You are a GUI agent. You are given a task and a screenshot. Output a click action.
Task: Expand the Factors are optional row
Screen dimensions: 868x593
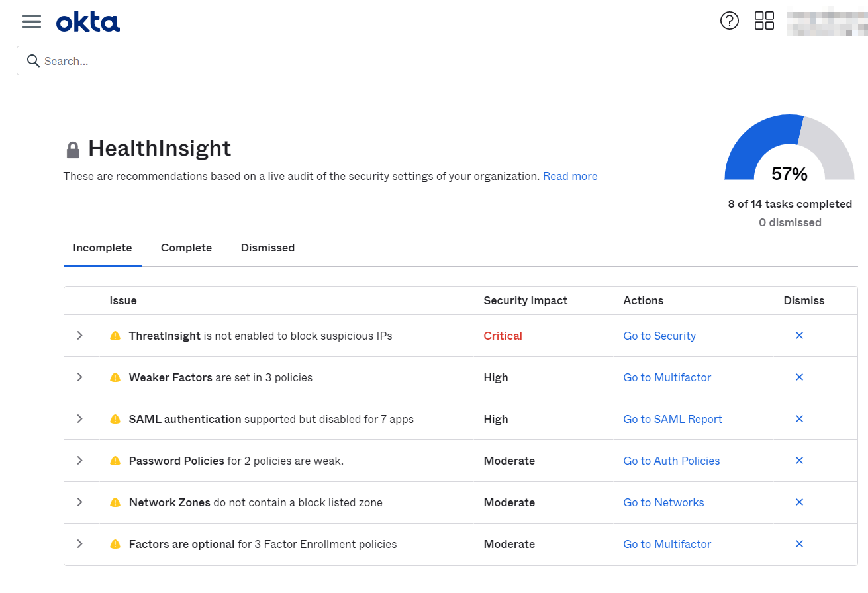click(79, 544)
